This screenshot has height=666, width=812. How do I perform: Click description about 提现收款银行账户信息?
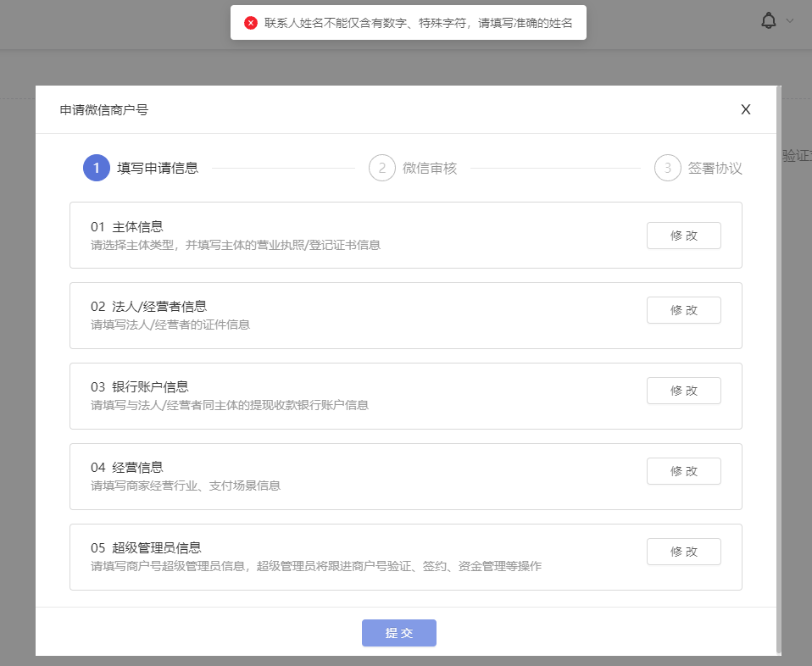(230, 405)
